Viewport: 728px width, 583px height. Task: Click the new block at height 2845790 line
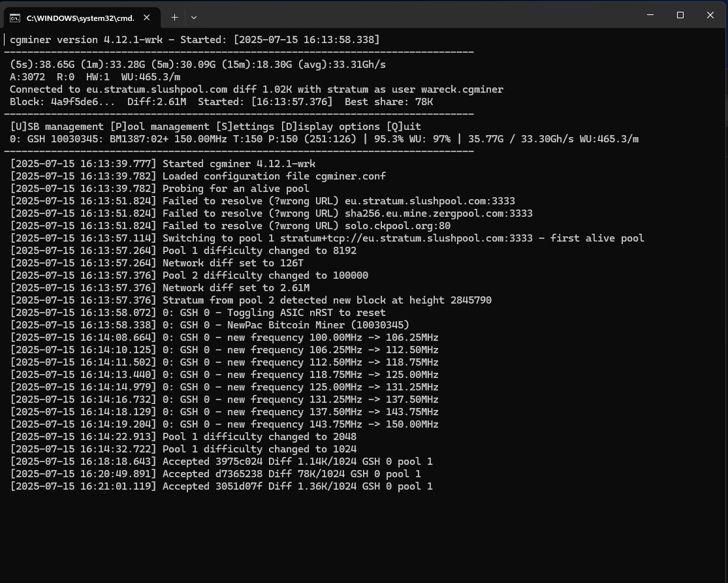(251, 301)
